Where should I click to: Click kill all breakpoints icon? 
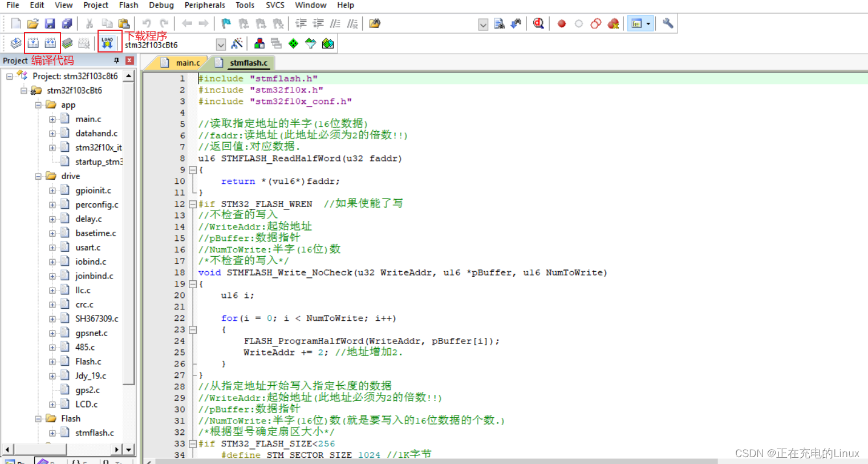click(613, 23)
